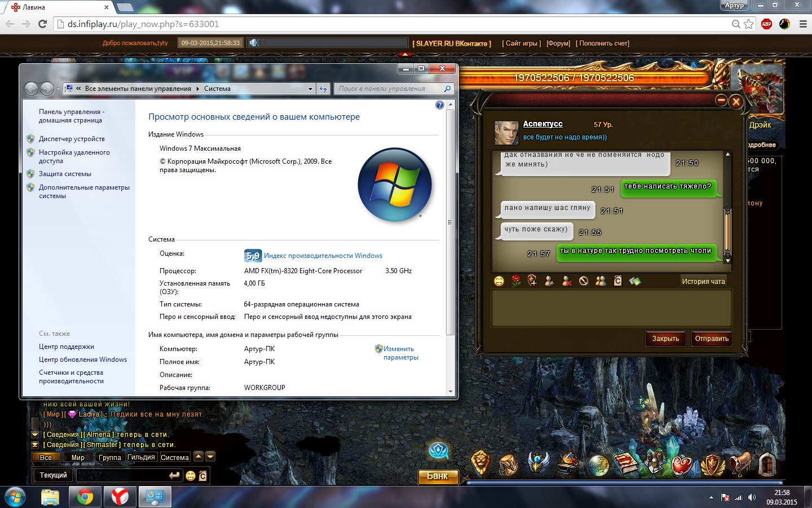This screenshot has width=812, height=508.
Task: Click the golden lion head icon
Action: [480, 464]
